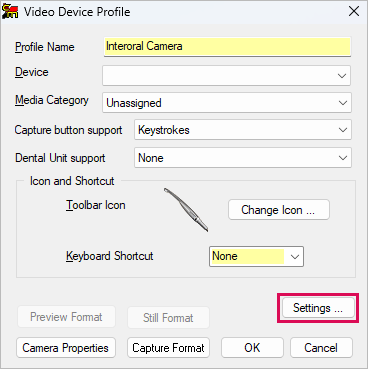The height and width of the screenshot is (369, 368).
Task: Click the application icon in title bar
Action: [x=10, y=11]
